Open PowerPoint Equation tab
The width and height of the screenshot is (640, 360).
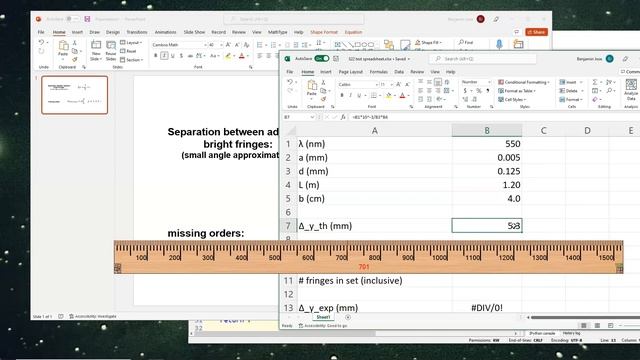353,32
